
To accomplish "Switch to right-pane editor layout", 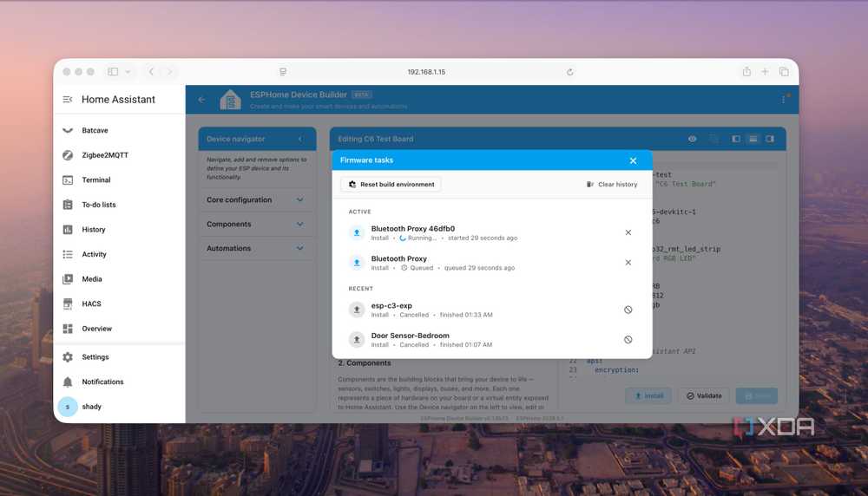I will click(769, 140).
